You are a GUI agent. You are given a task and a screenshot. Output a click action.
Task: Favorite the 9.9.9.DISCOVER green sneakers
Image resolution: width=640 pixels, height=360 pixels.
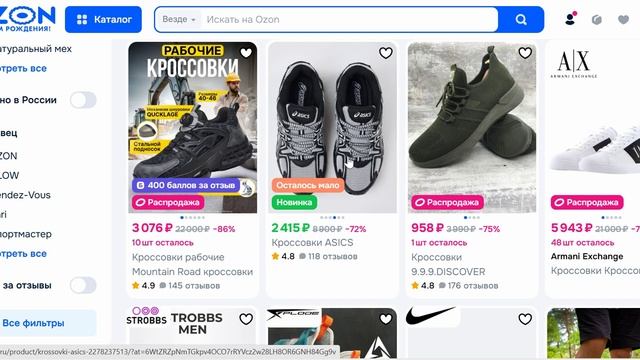525,53
